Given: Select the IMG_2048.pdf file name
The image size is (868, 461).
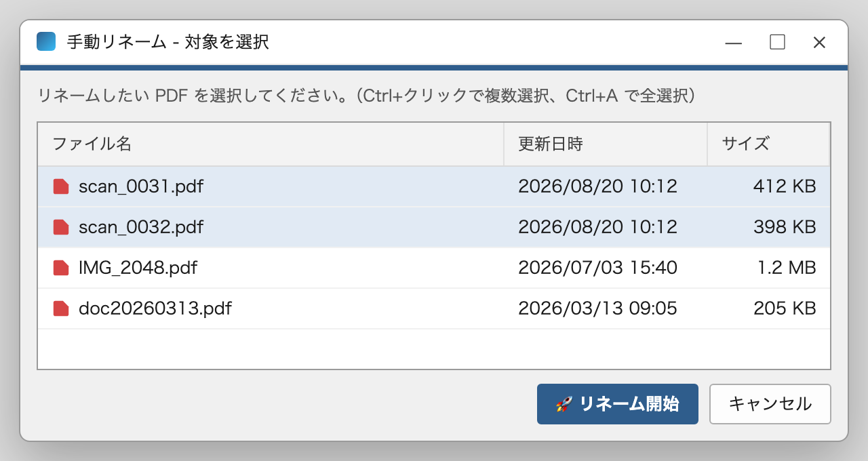Looking at the screenshot, I should pos(138,268).
